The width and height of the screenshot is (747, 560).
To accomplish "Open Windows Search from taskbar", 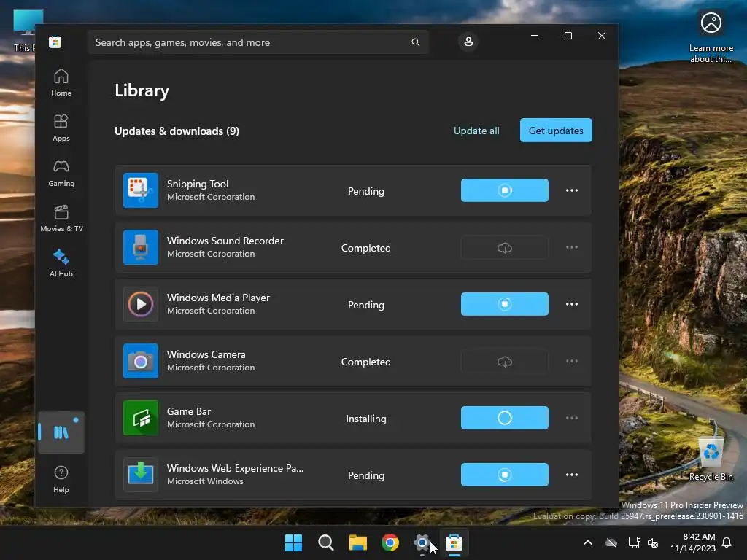I will 326,542.
